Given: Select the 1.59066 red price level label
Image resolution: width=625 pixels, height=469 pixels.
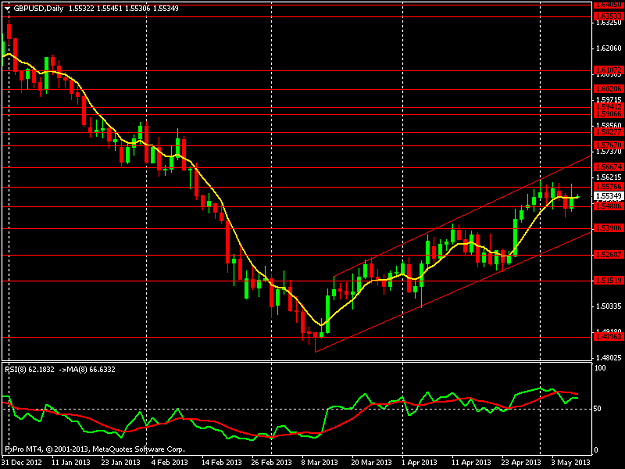Looking at the screenshot, I should coord(608,114).
